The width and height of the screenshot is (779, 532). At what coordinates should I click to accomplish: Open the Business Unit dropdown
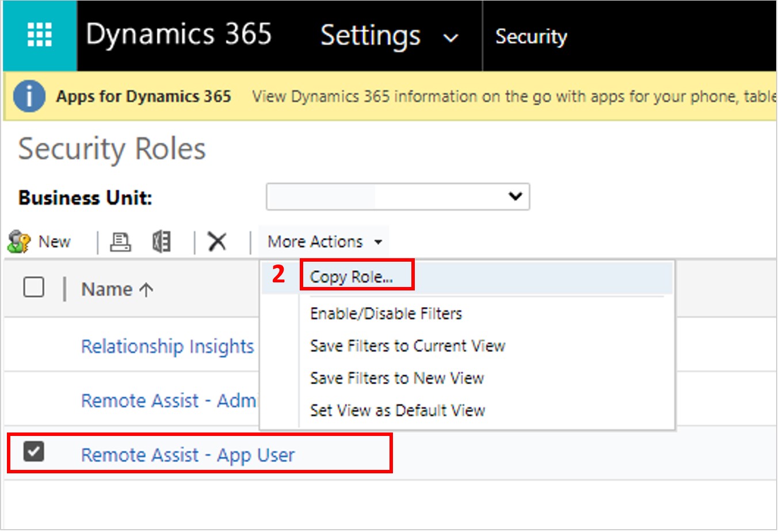click(398, 197)
